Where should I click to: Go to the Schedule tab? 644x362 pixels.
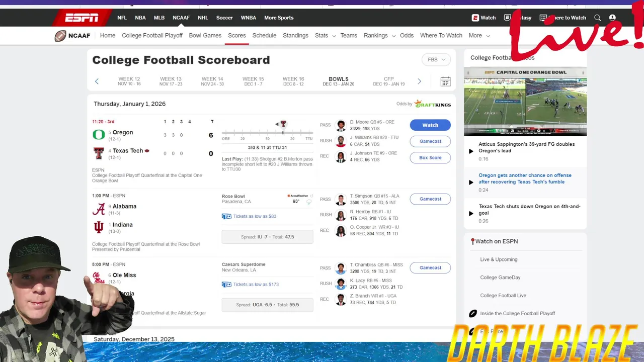264,36
